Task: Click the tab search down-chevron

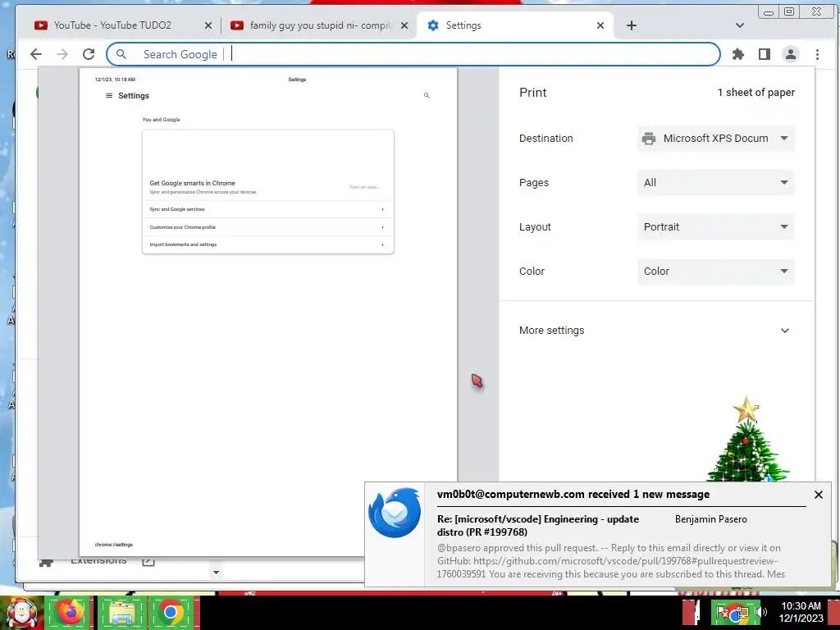Action: click(740, 25)
